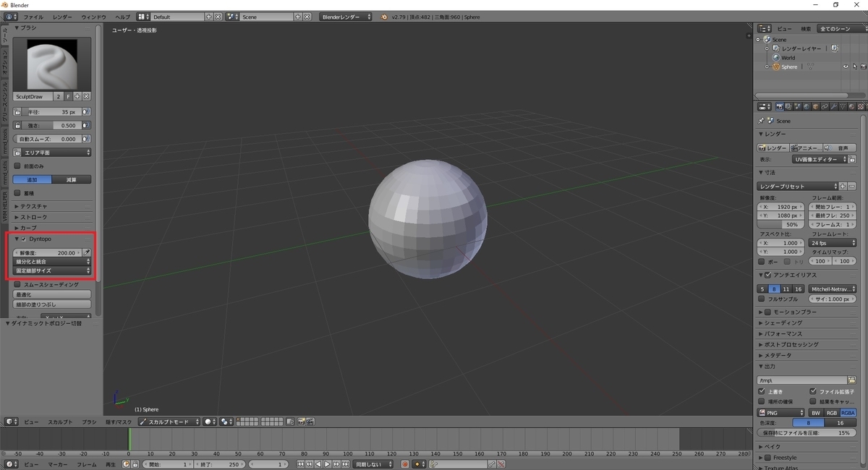Image resolution: width=868 pixels, height=470 pixels.
Task: Open the Object properties tab icon
Action: tap(815, 107)
